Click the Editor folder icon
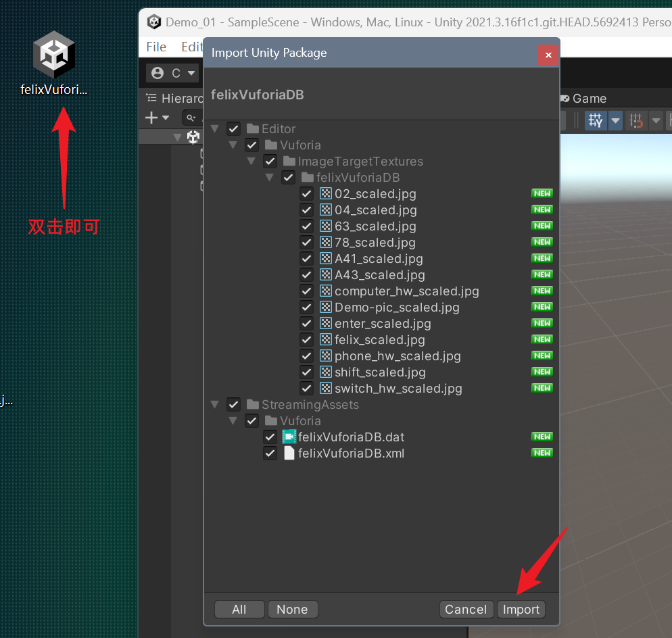672x638 pixels. [253, 128]
